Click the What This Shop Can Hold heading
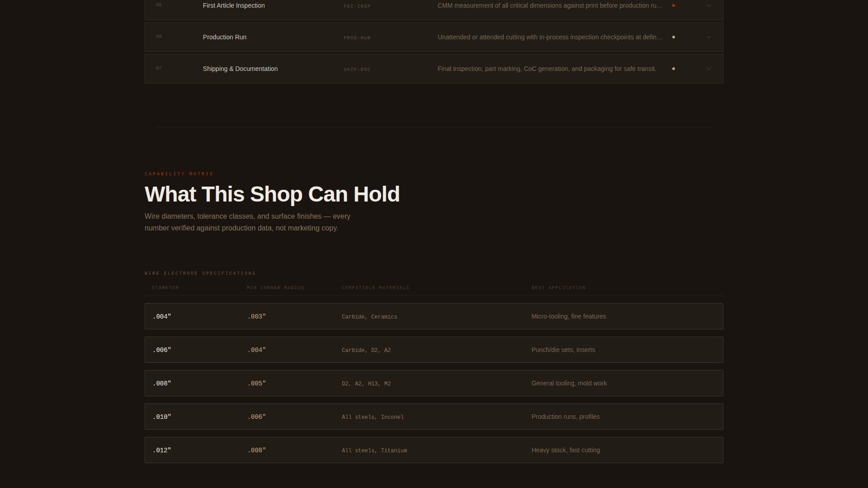868x488 pixels. (272, 194)
